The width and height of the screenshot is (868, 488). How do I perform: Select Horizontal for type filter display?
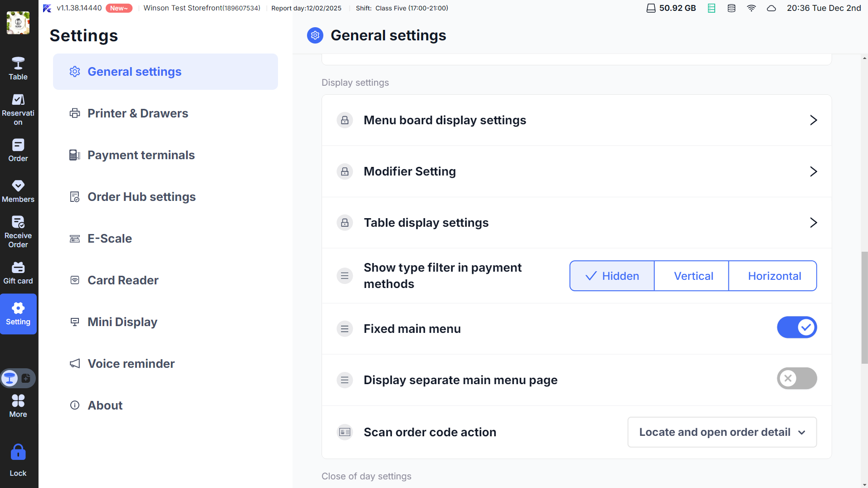[x=774, y=276]
